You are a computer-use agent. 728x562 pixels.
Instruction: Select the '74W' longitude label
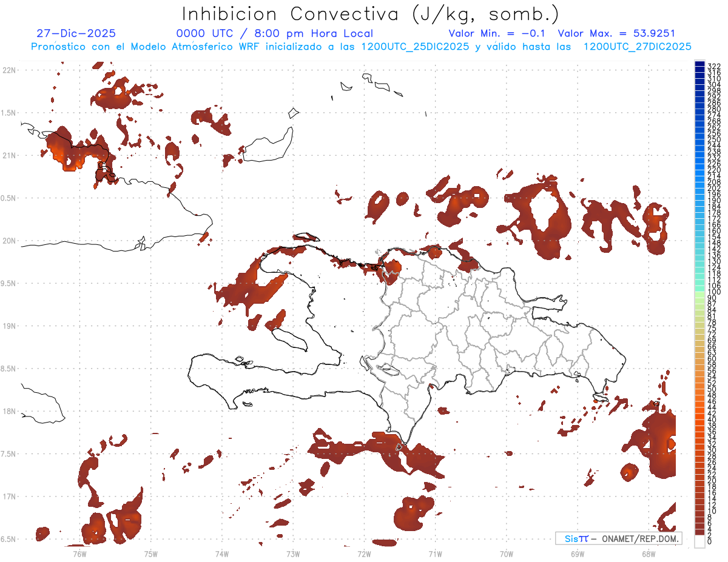(x=222, y=554)
